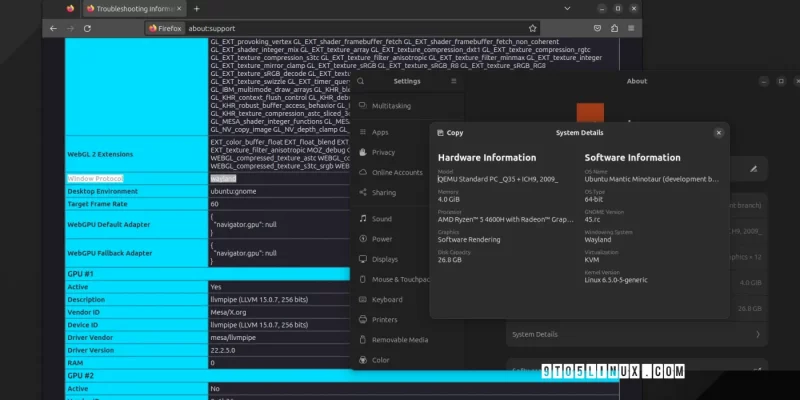
Task: Open the Pocket save icon in Firefox
Action: (x=597, y=29)
